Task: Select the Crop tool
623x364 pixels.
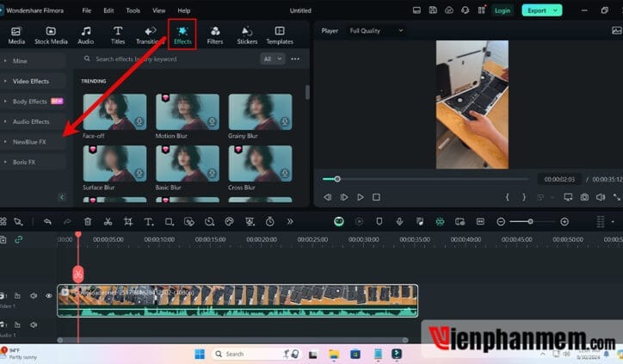Action: tap(128, 222)
